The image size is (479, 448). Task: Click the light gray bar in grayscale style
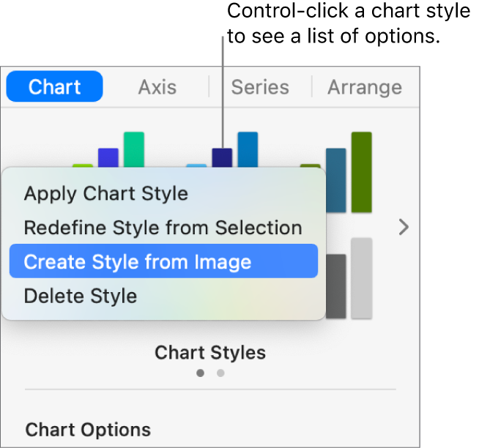[362, 278]
